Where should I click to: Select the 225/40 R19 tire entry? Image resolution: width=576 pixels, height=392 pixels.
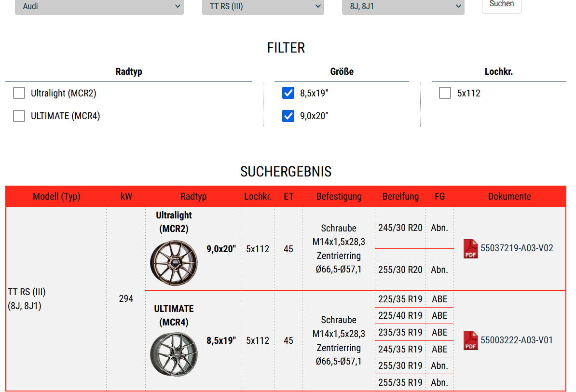coord(400,315)
